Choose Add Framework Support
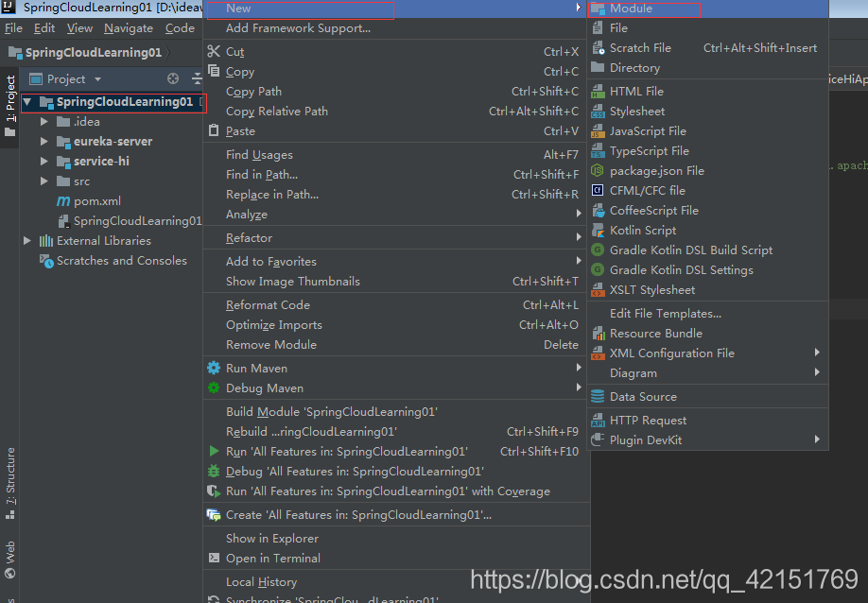The width and height of the screenshot is (868, 603). (x=395, y=28)
